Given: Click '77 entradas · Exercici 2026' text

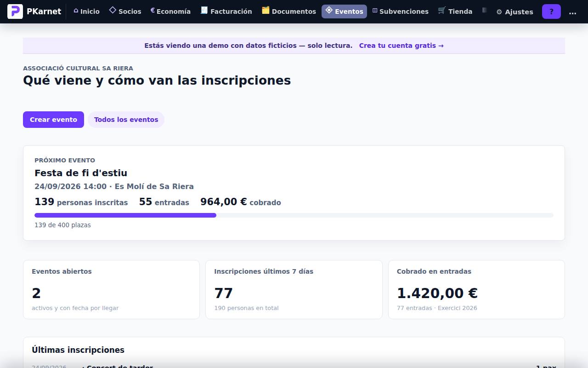Looking at the screenshot, I should click(437, 308).
